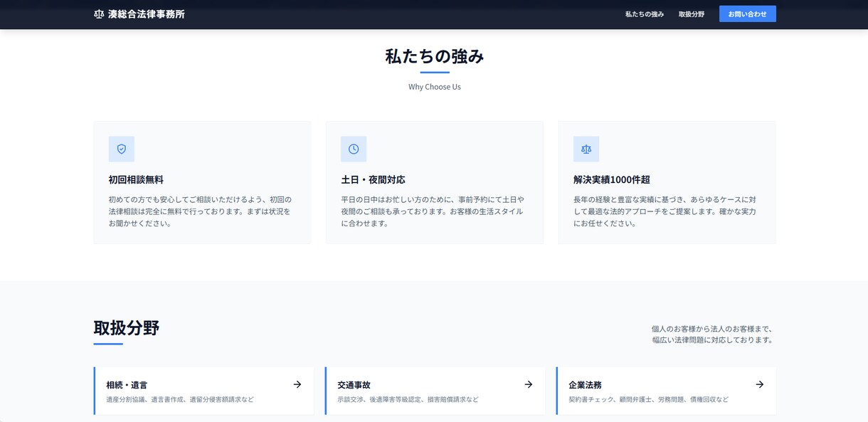
Task: Click the 初めての方でも安心して paragraph
Action: pos(200,211)
